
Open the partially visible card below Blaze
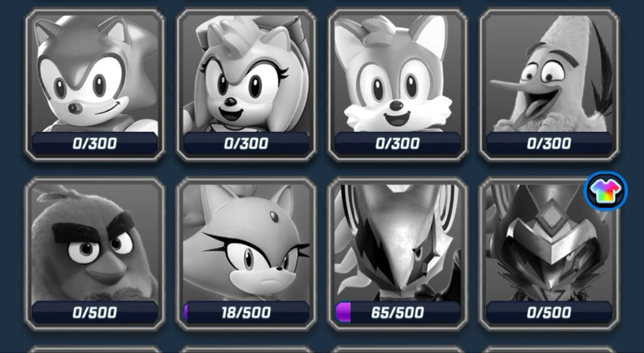tap(247, 349)
